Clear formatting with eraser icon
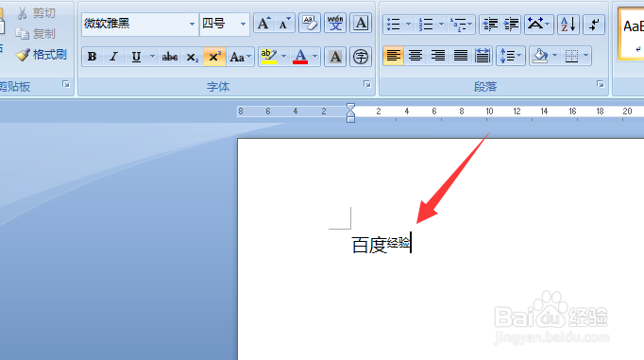Image resolution: width=644 pixels, height=360 pixels. coord(310,24)
